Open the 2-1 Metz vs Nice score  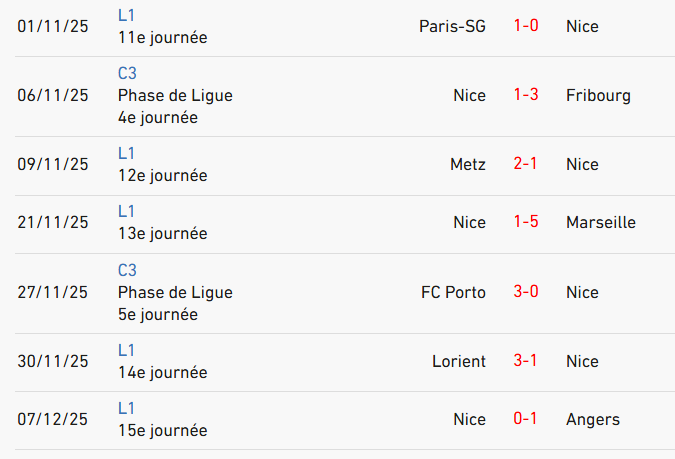point(526,164)
